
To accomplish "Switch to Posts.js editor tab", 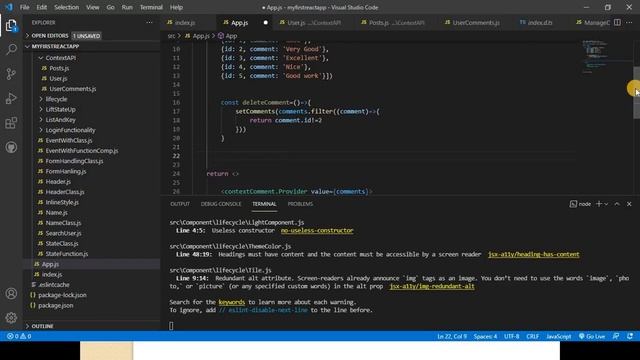I will point(396,22).
